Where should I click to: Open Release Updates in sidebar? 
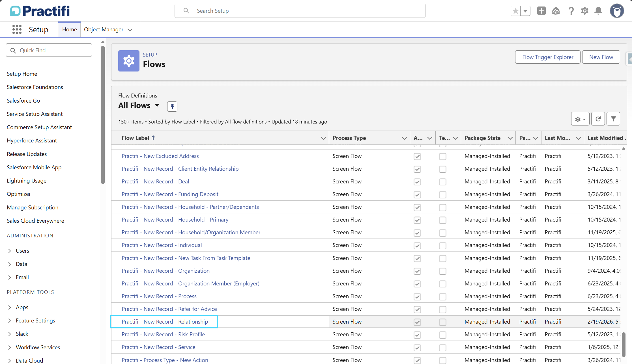point(27,154)
